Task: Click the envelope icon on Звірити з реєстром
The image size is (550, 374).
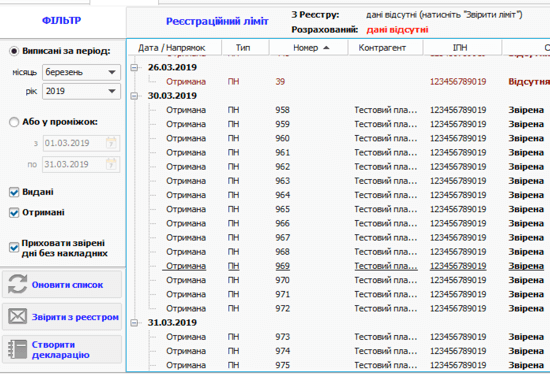Action: coord(17,316)
